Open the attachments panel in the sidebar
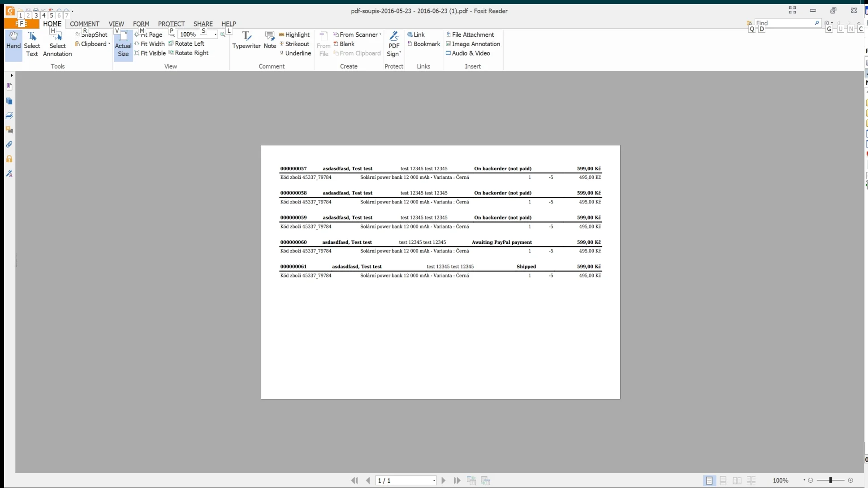868x488 pixels. [9, 144]
